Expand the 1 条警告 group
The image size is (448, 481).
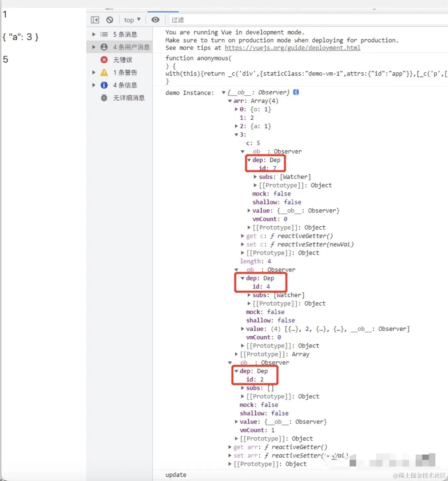tap(94, 72)
